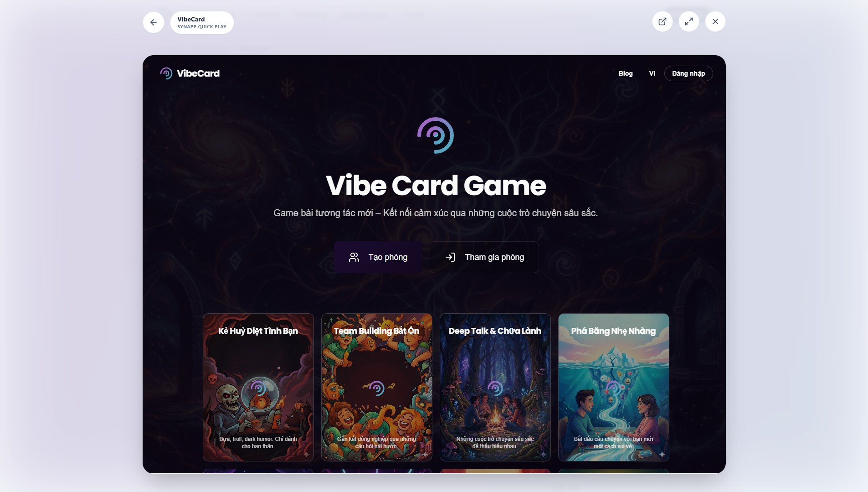Click the Đăng nhập button
868x492 pixels.
[688, 73]
